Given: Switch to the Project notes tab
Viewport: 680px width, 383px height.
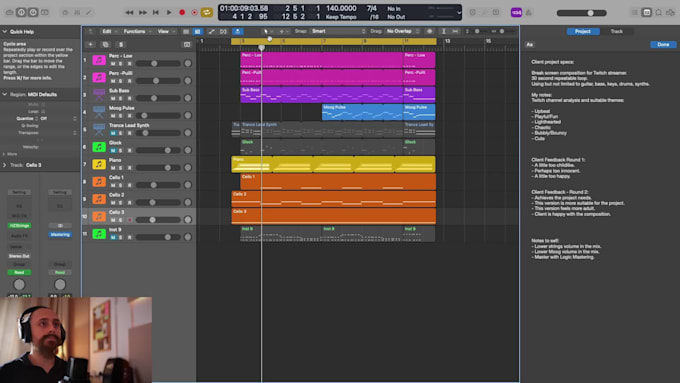Looking at the screenshot, I should [583, 31].
